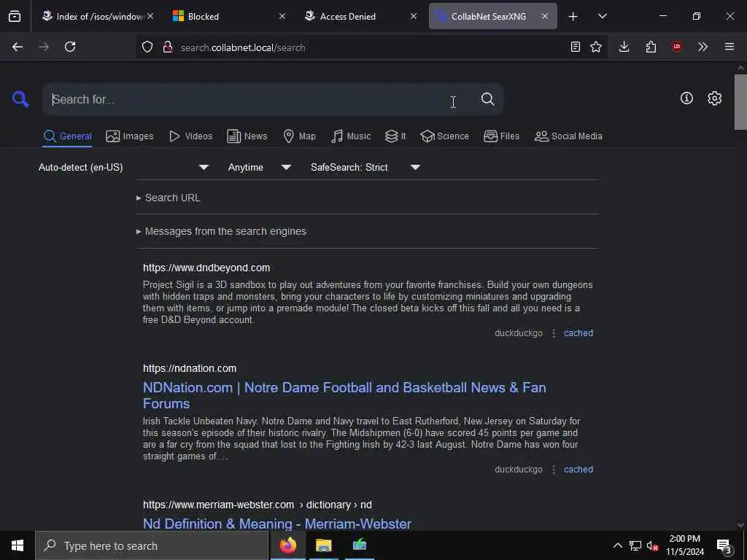The image size is (747, 560).
Task: Submit search with magnifier button
Action: tap(487, 99)
